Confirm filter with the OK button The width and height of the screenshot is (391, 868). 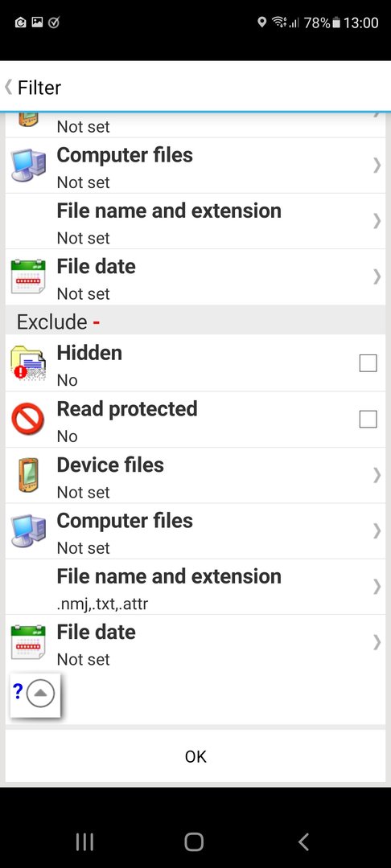(x=195, y=756)
